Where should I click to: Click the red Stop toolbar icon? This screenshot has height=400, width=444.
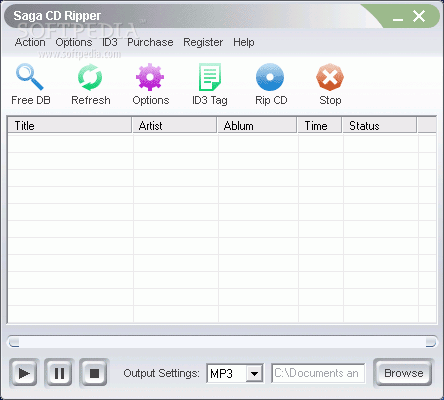click(330, 77)
